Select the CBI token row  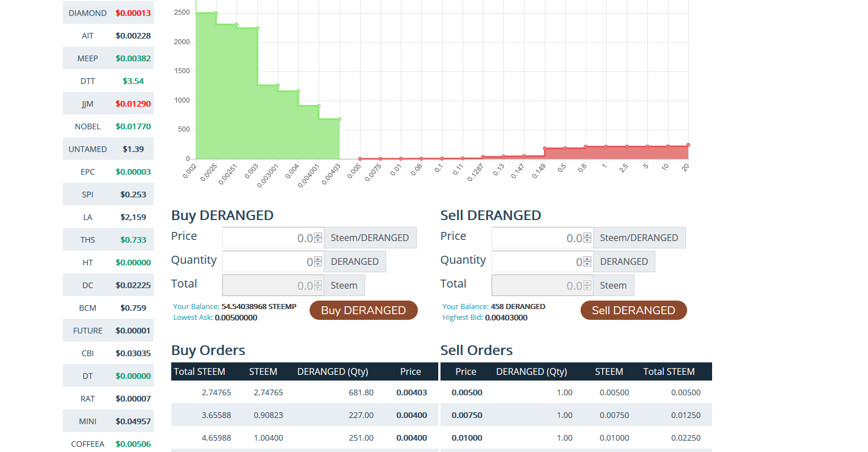108,353
